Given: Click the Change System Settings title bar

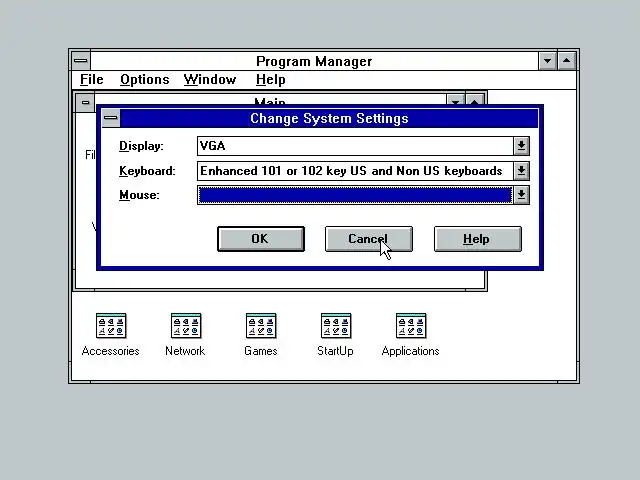Looking at the screenshot, I should click(329, 118).
